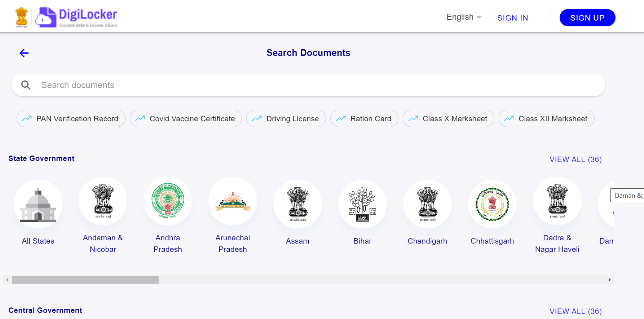Screen dimensions: 644x319
Task: Select the Andhra Pradesh state emblem
Action: (x=168, y=201)
